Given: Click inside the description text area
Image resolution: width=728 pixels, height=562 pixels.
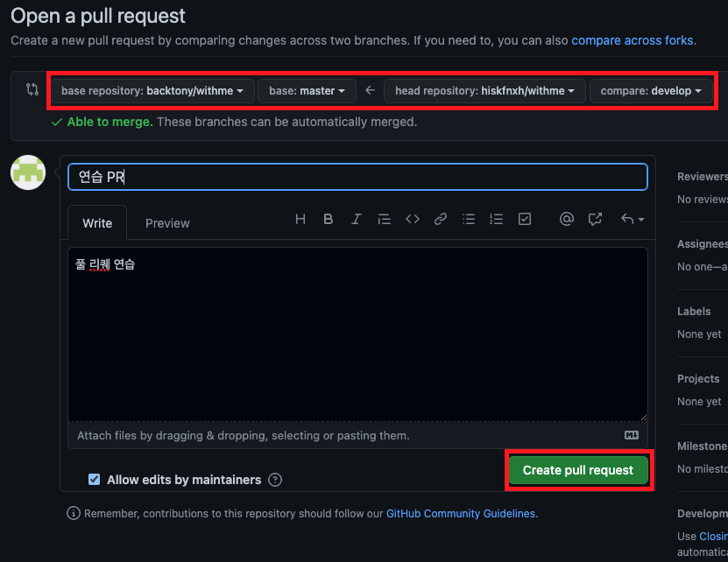Looking at the screenshot, I should (x=357, y=334).
